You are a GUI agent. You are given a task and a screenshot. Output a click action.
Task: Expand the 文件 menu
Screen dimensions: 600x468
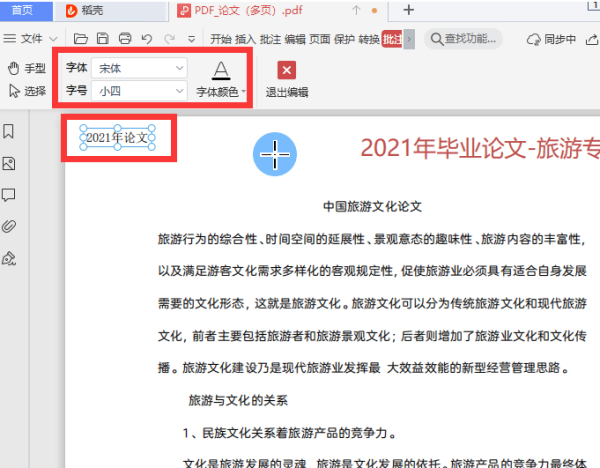(31, 39)
